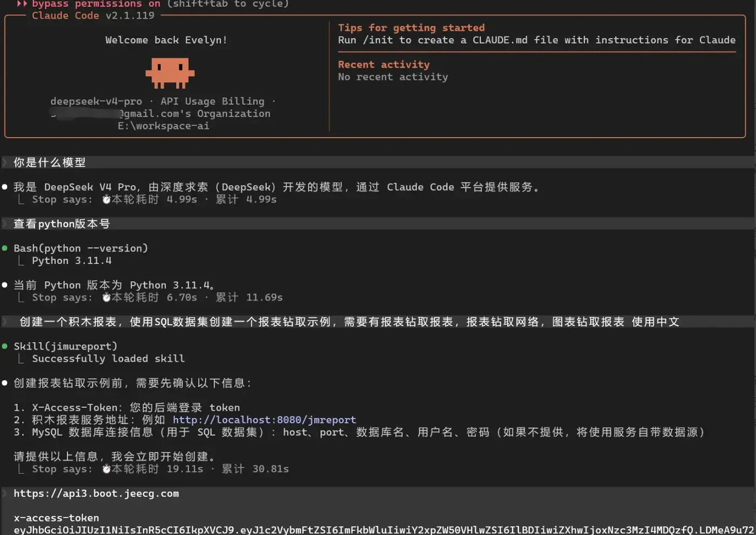Click 'Tips for getting started' heading
This screenshot has width=756, height=535.
[411, 28]
